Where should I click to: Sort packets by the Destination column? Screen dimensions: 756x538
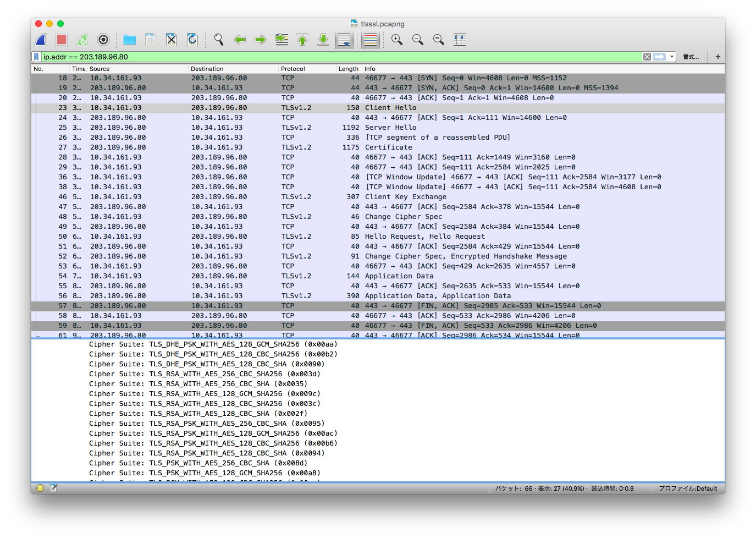234,69
